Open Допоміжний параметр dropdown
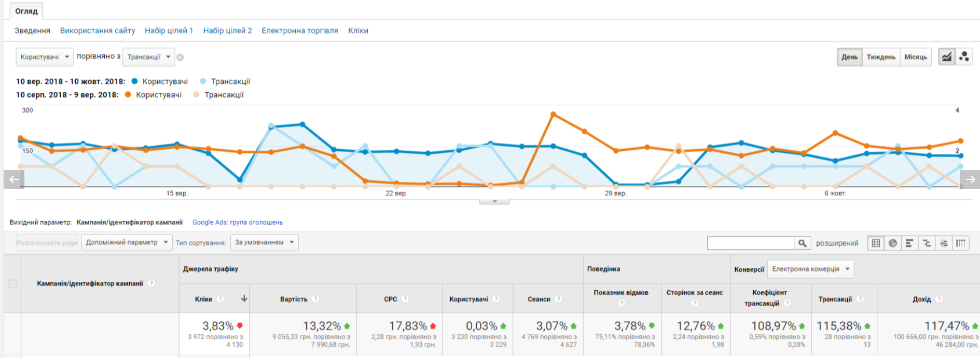 tap(127, 242)
